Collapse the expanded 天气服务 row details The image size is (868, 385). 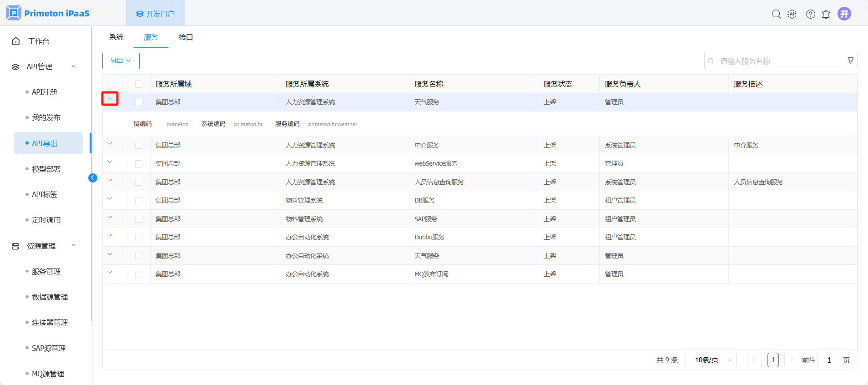110,99
